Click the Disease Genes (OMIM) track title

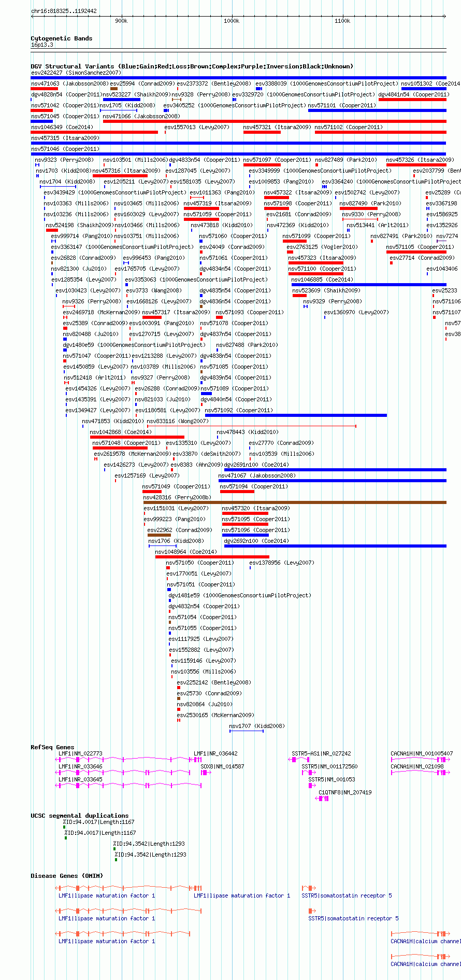[67, 876]
